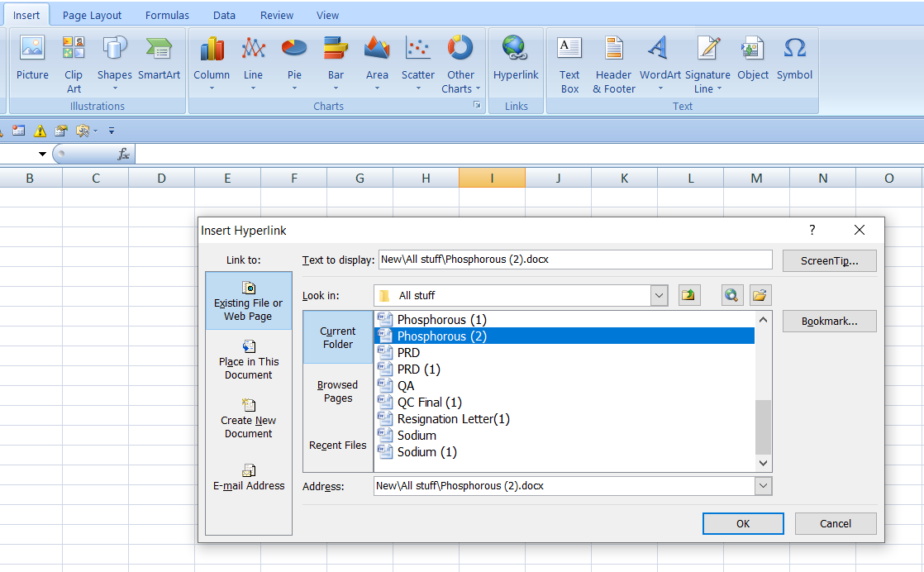Select Resignation Letter(1) in file list
Image resolution: width=924 pixels, height=572 pixels.
coord(453,419)
